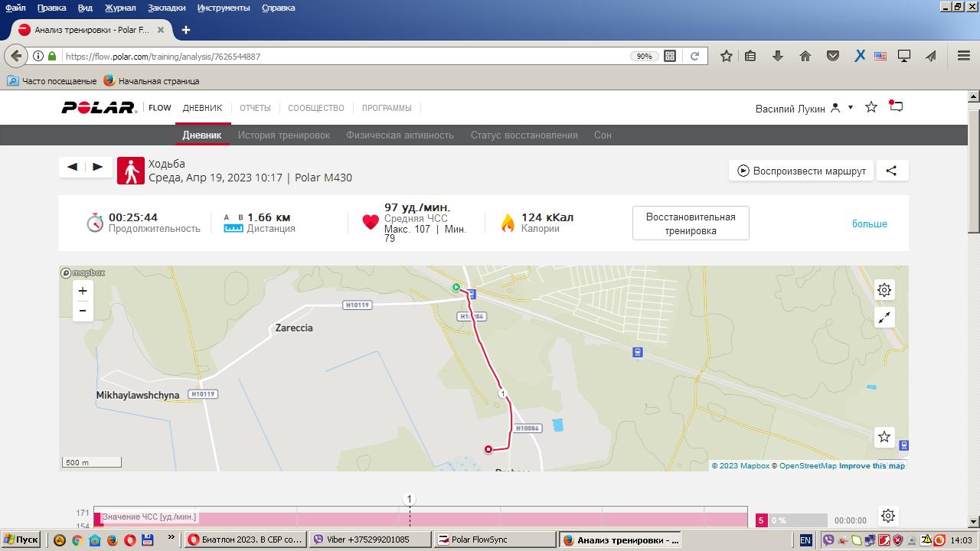Zoom out on the route map
The image size is (980, 551).
point(83,311)
